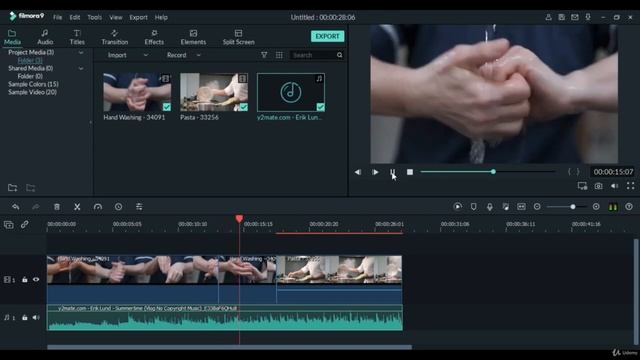
Task: Pause the preview playback
Action: click(x=392, y=172)
